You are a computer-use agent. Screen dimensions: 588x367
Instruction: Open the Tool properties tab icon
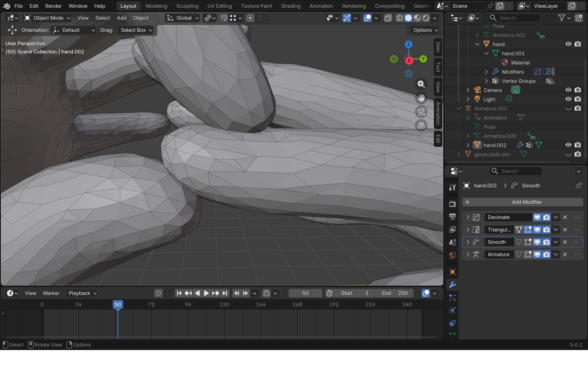point(452,187)
